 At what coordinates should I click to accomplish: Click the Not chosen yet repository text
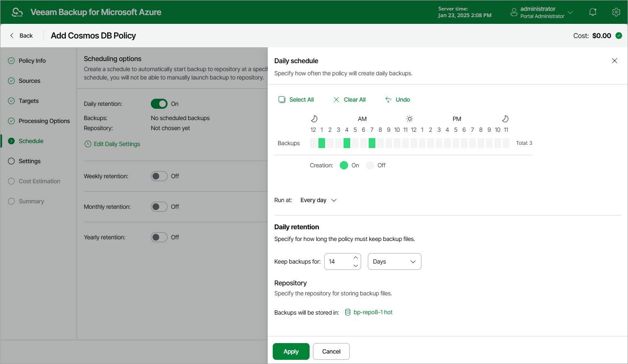click(170, 128)
